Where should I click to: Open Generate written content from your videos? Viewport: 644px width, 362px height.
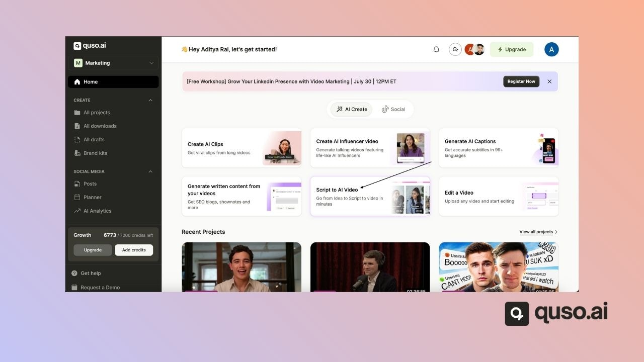click(x=242, y=196)
